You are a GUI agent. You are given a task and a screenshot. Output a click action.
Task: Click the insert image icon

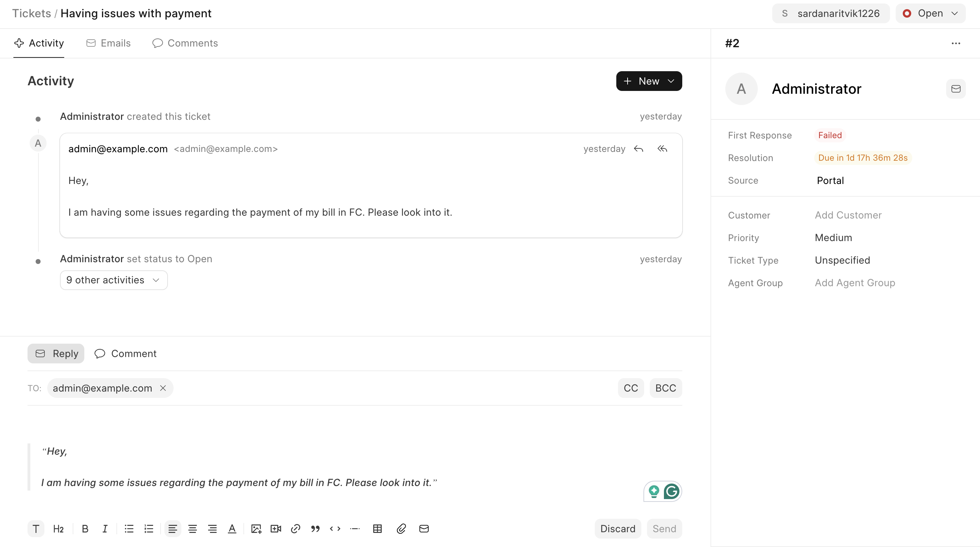[x=256, y=528]
